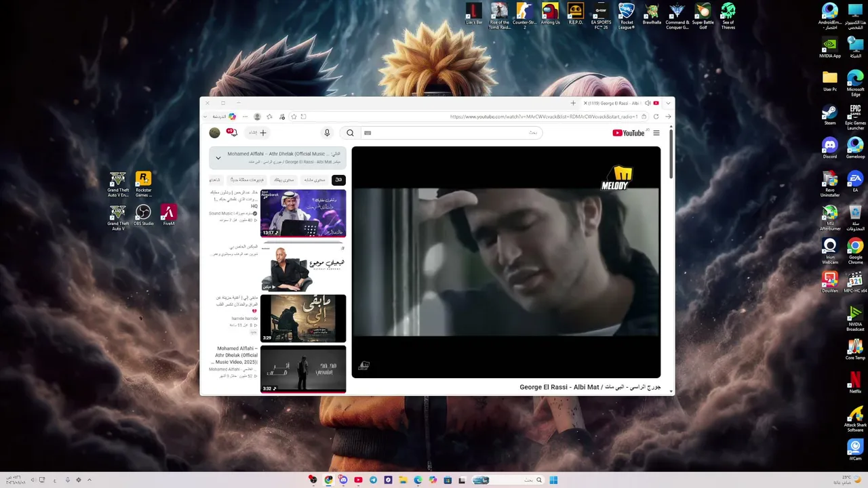Open the Epic Games Launcher desktop icon
The image size is (868, 488).
click(855, 116)
